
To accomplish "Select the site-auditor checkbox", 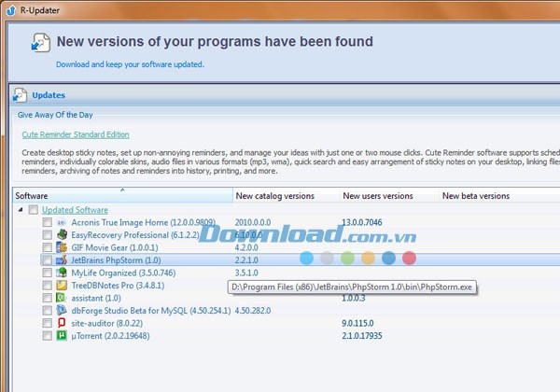I will (48, 323).
